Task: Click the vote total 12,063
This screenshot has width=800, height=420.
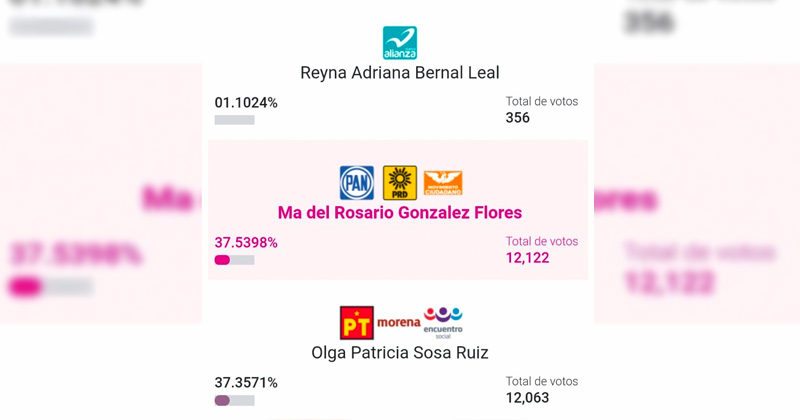Action: tap(527, 398)
